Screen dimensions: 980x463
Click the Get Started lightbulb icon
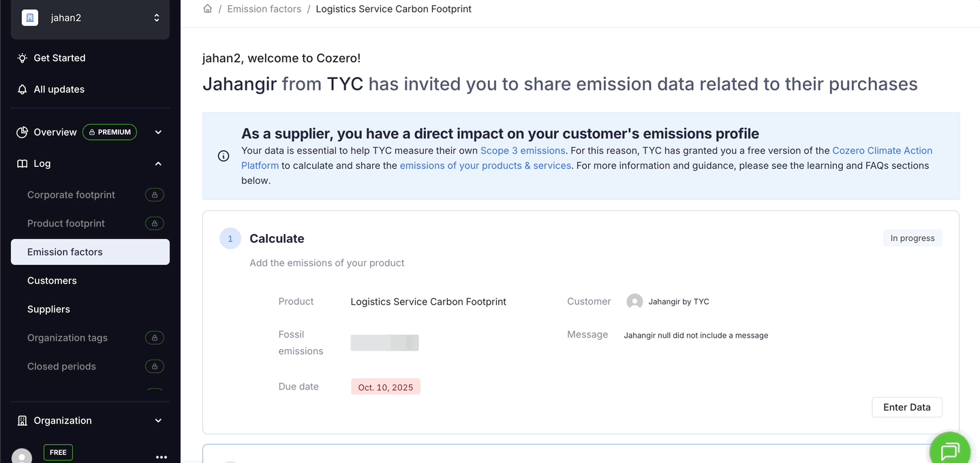[x=22, y=58]
